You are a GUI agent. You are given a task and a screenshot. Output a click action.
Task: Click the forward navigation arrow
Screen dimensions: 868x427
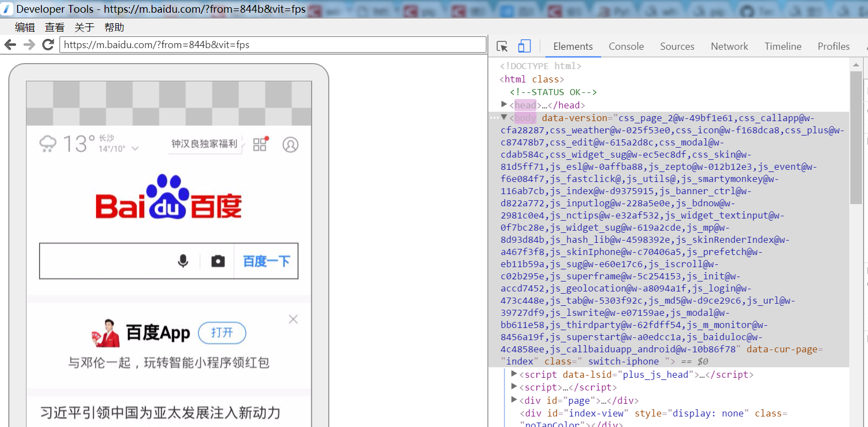click(x=29, y=45)
